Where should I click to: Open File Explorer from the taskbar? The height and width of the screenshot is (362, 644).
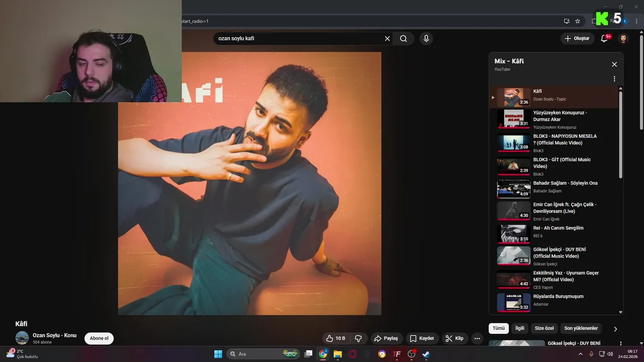click(x=338, y=354)
